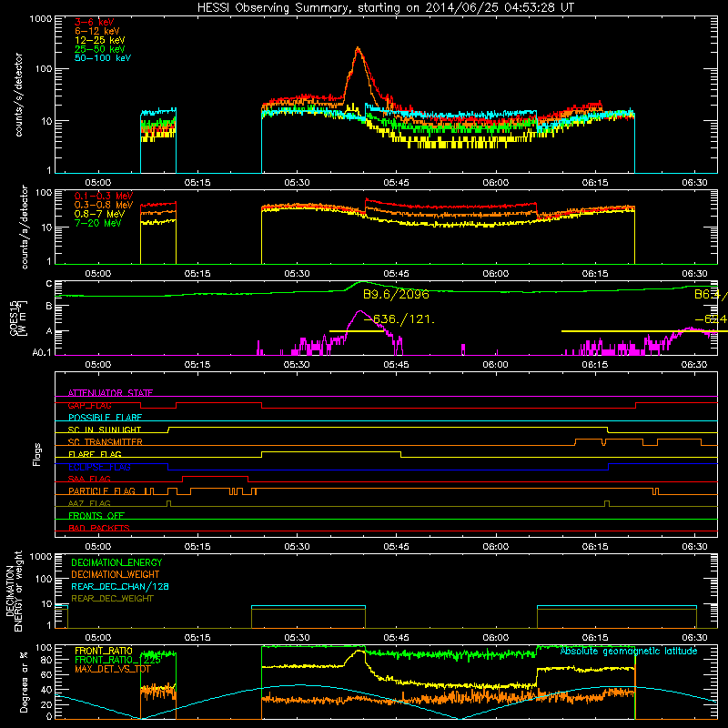The height and width of the screenshot is (728, 728).
Task: Click the A0.1 tick on the GOES axis
Action: tap(42, 353)
